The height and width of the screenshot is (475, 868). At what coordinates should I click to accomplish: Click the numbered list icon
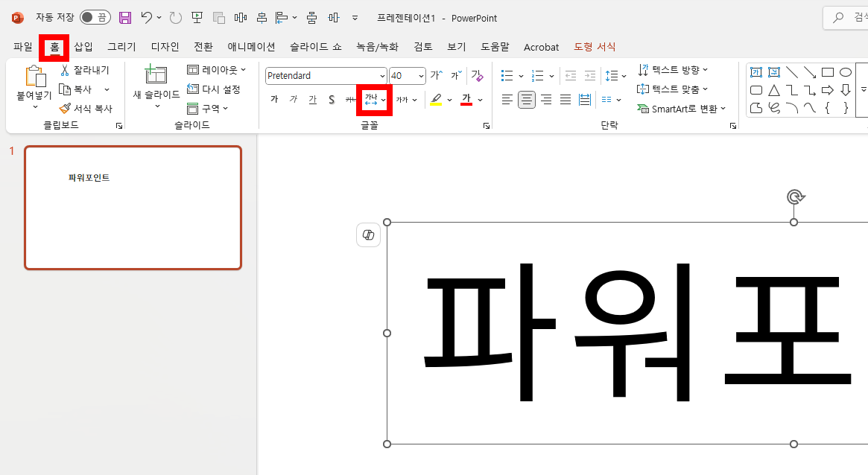[x=537, y=76]
